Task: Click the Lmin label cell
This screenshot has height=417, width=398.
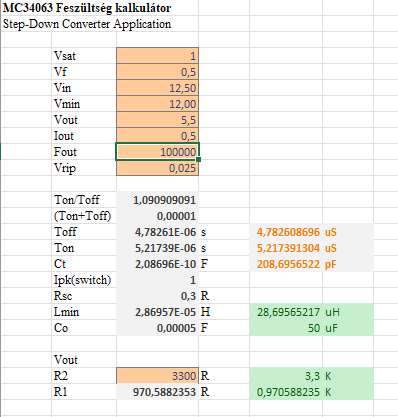Action: coord(84,312)
